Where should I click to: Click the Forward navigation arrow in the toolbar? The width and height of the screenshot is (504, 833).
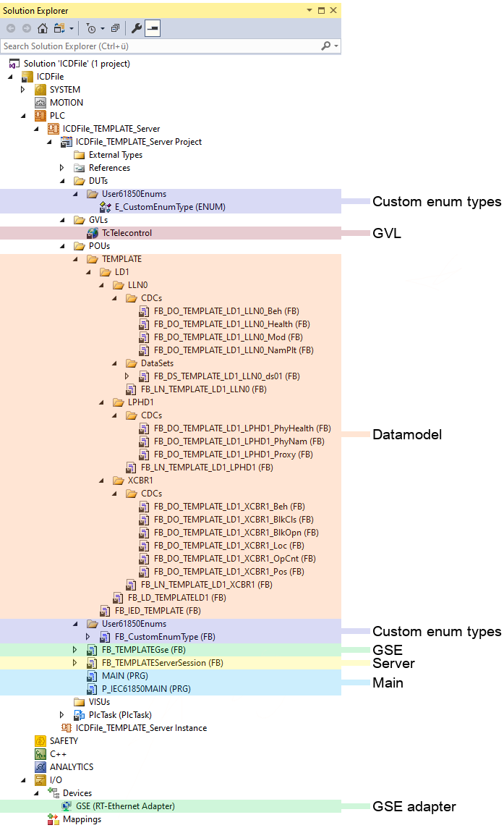point(27,28)
